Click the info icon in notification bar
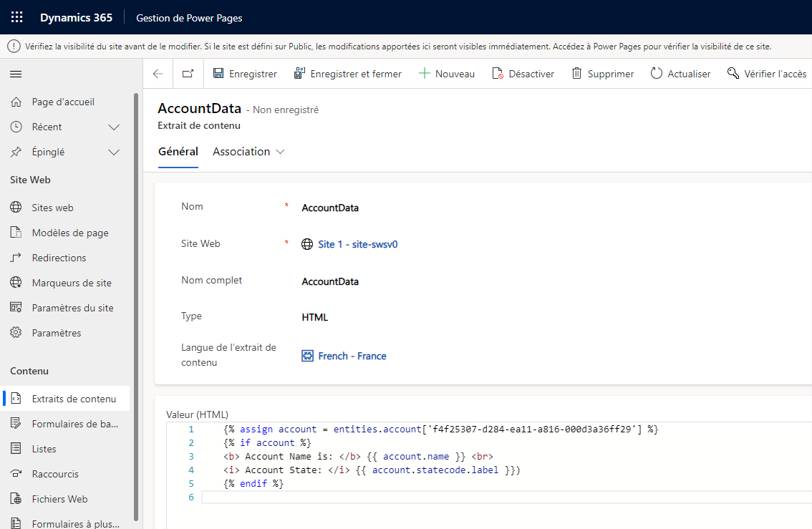Image resolution: width=812 pixels, height=529 pixels. coord(14,47)
